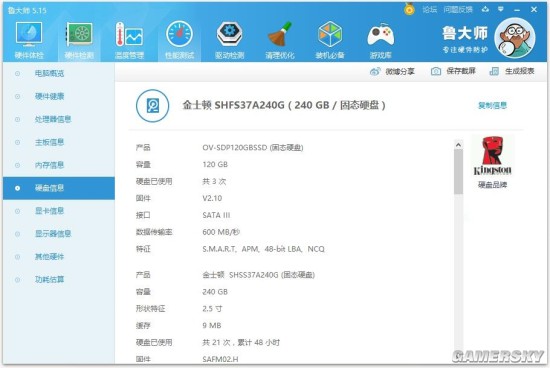Image resolution: width=550 pixels, height=368 pixels.
Task: Click the 鲁大师 avatar mascot image
Action: point(515,38)
